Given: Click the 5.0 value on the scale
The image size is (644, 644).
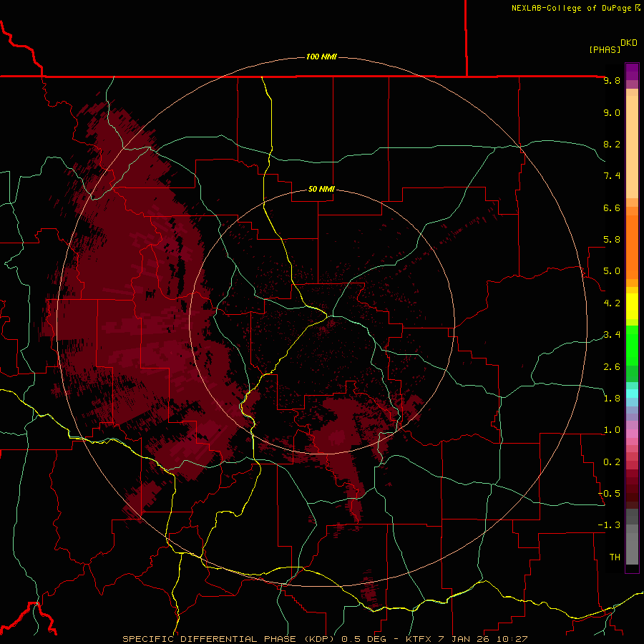Looking at the screenshot, I should (x=612, y=271).
